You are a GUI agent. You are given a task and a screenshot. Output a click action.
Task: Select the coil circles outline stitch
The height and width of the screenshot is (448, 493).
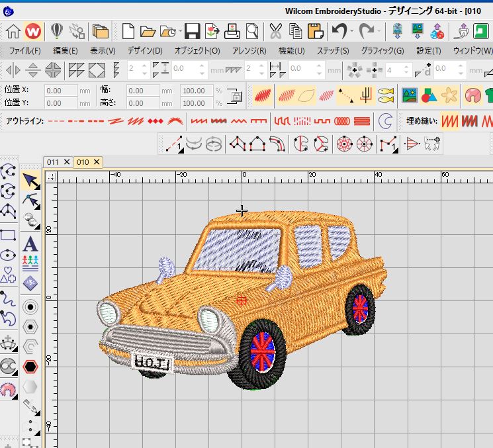pos(341,121)
